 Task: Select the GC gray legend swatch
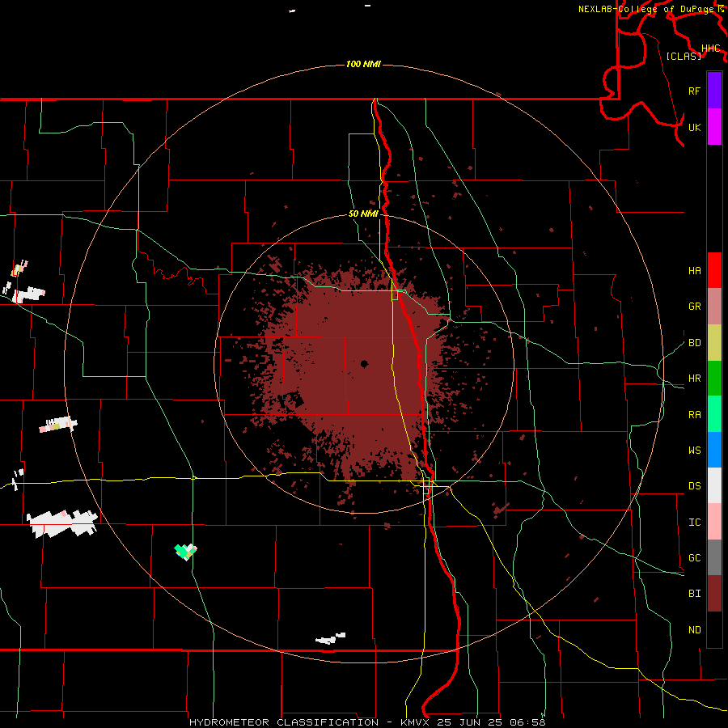[714, 557]
